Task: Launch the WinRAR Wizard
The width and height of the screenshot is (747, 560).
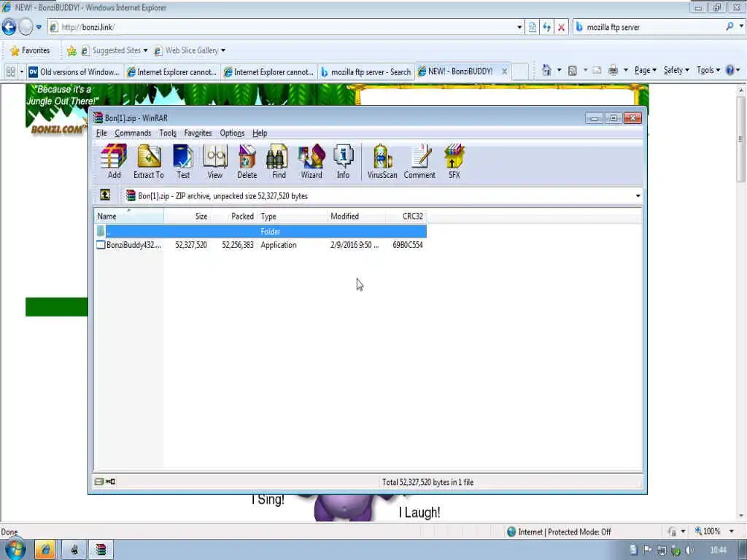Action: tap(311, 161)
